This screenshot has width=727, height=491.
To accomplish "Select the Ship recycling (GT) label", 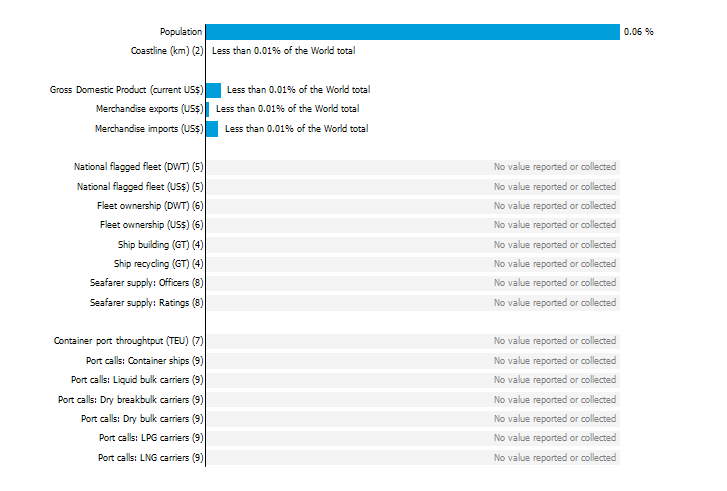I will (159, 264).
